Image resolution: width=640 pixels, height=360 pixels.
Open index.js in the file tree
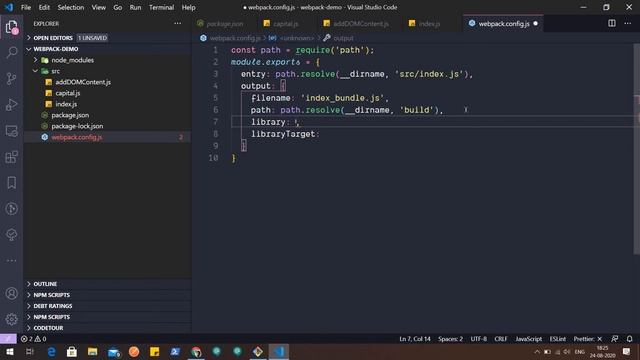107,104
